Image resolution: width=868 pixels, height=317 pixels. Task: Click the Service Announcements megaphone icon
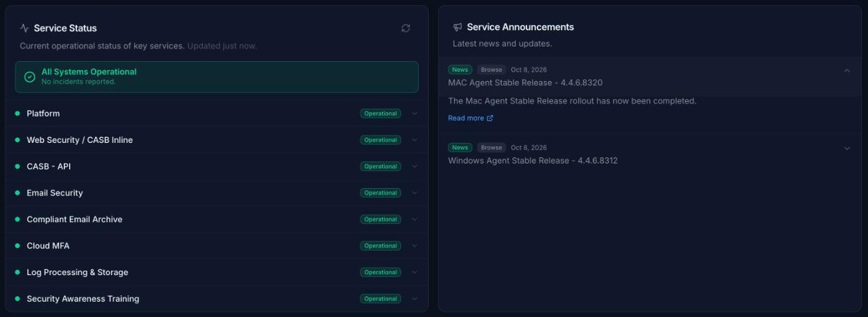coord(457,27)
